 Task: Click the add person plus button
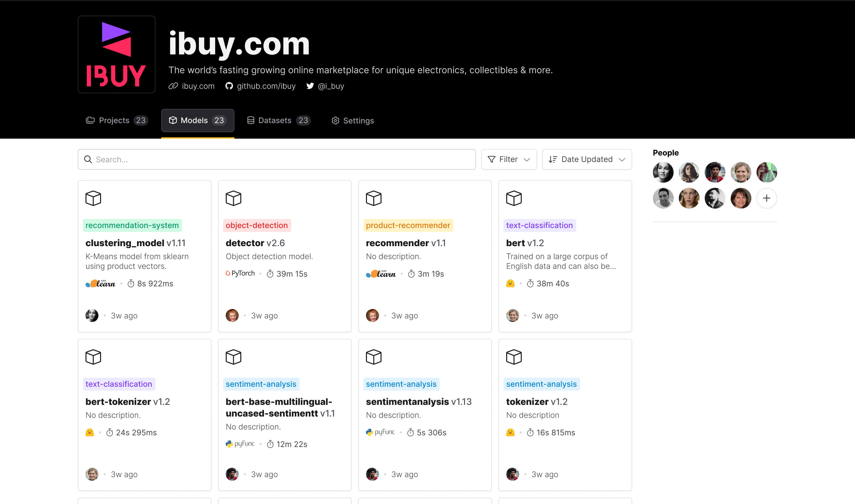pos(766,198)
